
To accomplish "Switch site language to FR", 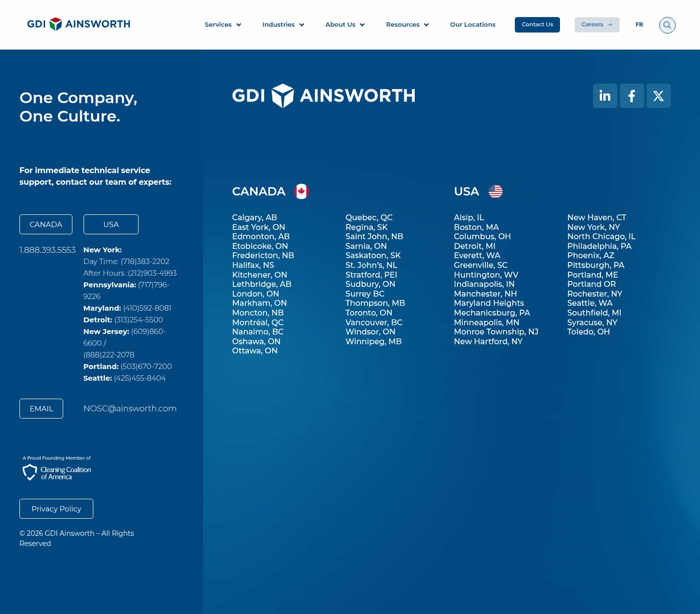I will (x=639, y=24).
